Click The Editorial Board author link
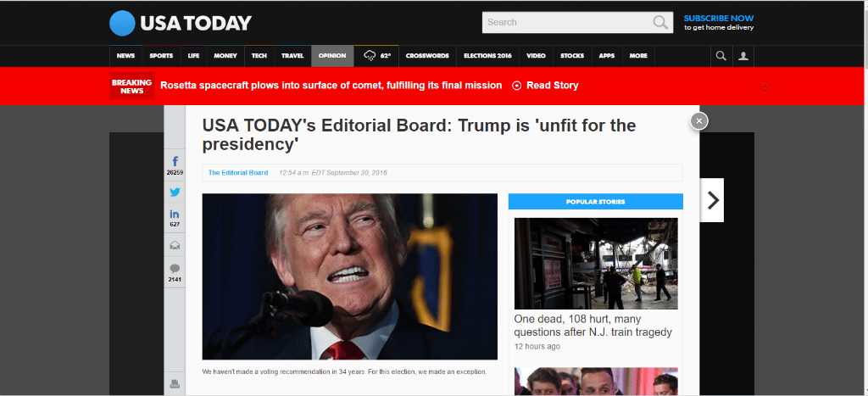 click(x=238, y=173)
